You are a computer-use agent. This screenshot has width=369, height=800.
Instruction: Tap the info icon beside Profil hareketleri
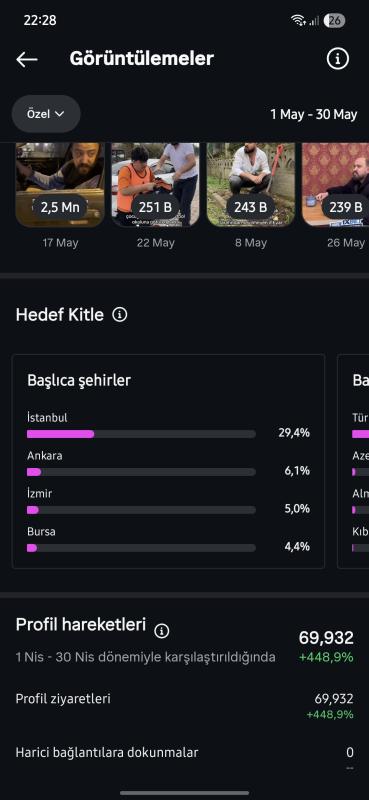162,631
